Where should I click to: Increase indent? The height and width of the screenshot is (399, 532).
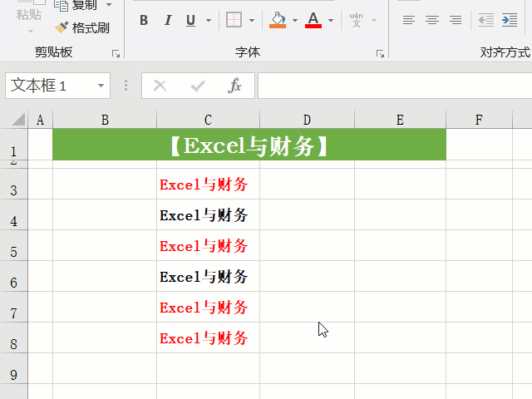[x=510, y=20]
